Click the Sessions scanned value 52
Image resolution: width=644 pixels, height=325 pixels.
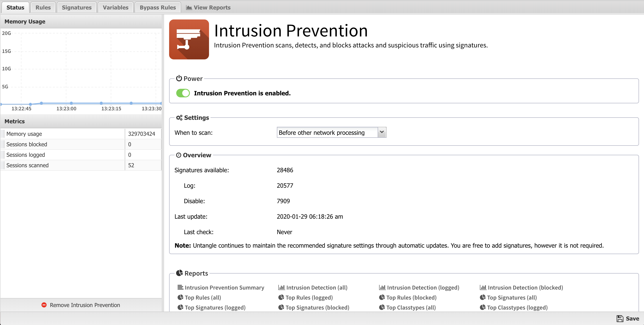[x=131, y=165]
